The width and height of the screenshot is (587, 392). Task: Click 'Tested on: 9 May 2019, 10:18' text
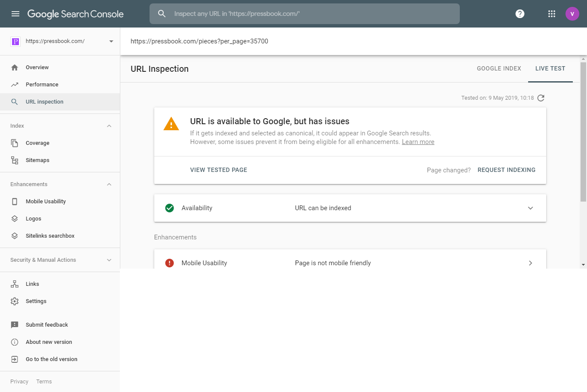coord(498,98)
